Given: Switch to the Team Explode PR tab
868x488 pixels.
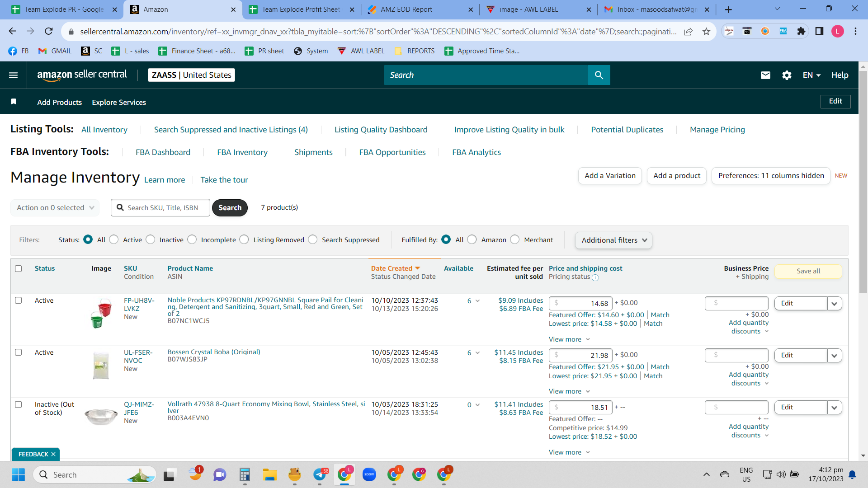Looking at the screenshot, I should pyautogui.click(x=63, y=9).
